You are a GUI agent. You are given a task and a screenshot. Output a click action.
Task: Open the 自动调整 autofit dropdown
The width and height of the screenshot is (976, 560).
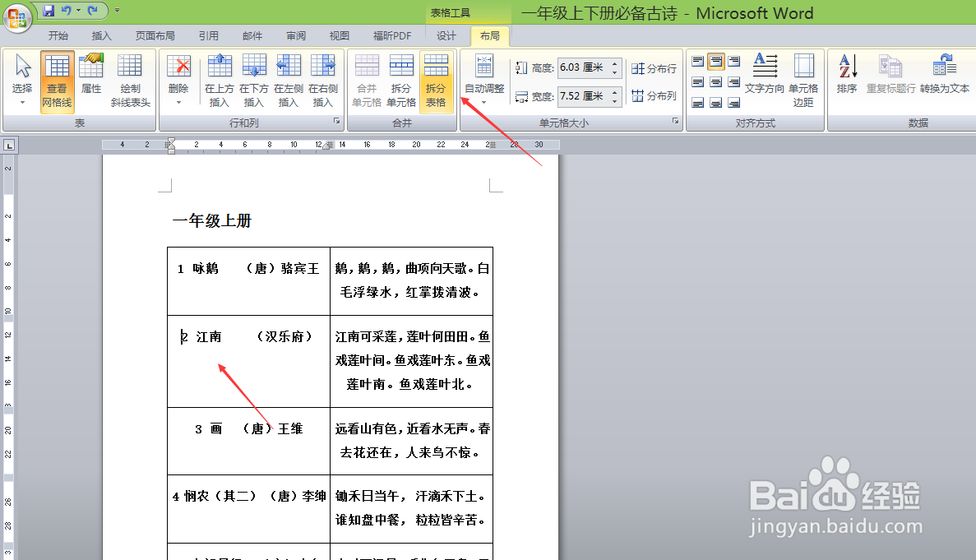(484, 81)
